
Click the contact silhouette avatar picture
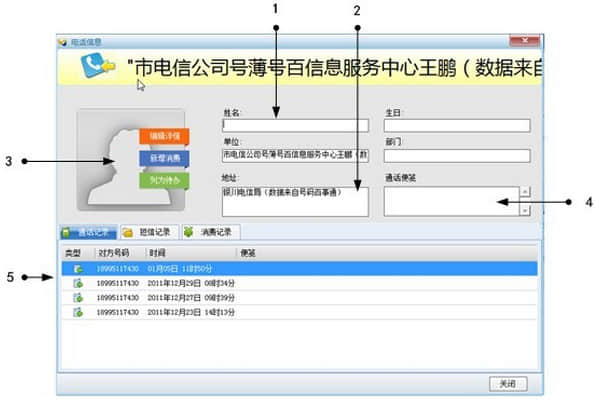(x=131, y=160)
